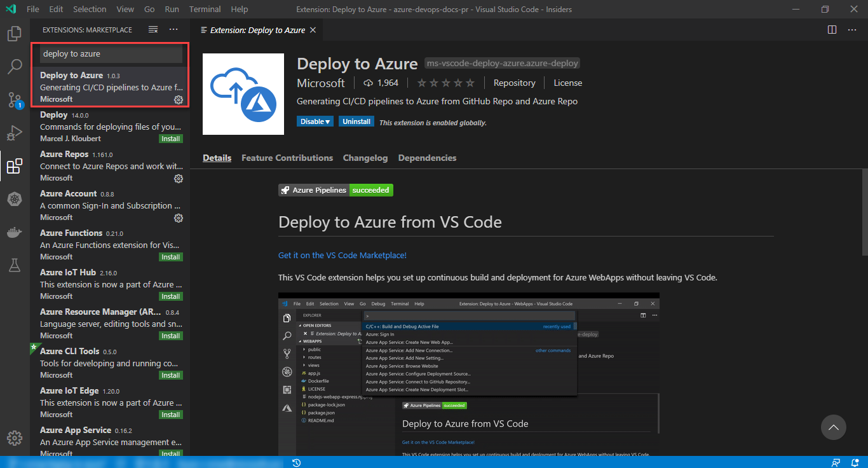This screenshot has height=468, width=868.
Task: Open settings gear for Deploy to Azure extension
Action: pyautogui.click(x=179, y=100)
